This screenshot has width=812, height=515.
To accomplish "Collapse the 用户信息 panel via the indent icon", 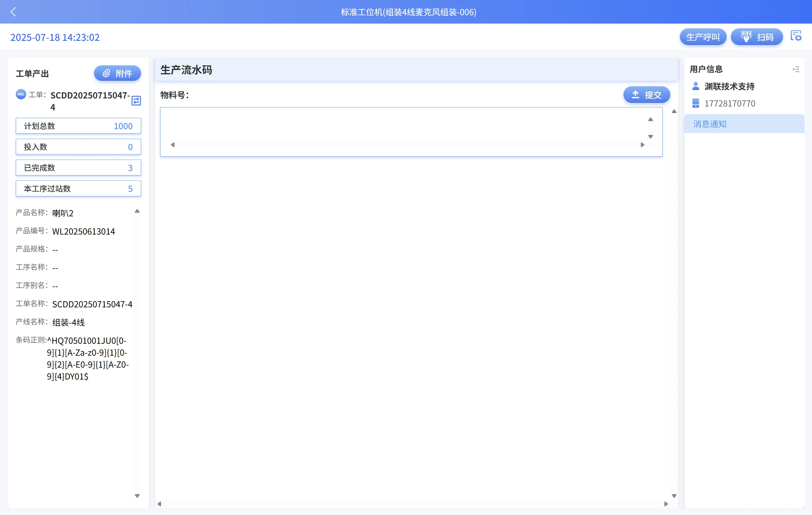I will [796, 69].
